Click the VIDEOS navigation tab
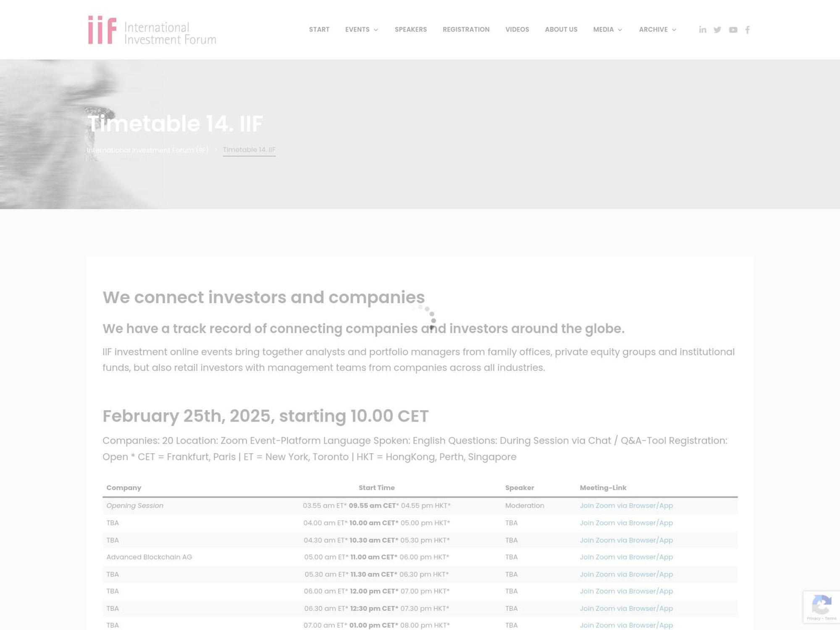Image resolution: width=840 pixels, height=630 pixels. [x=517, y=29]
